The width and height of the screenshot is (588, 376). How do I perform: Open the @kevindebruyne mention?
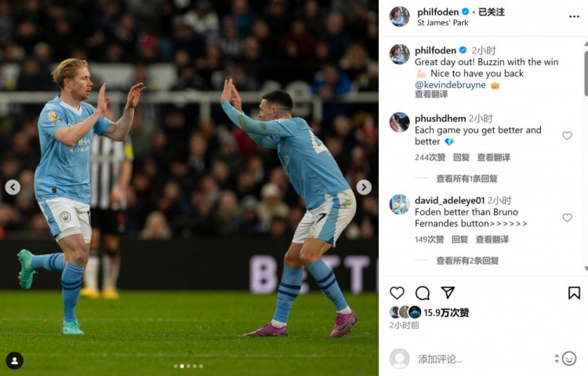click(x=450, y=85)
